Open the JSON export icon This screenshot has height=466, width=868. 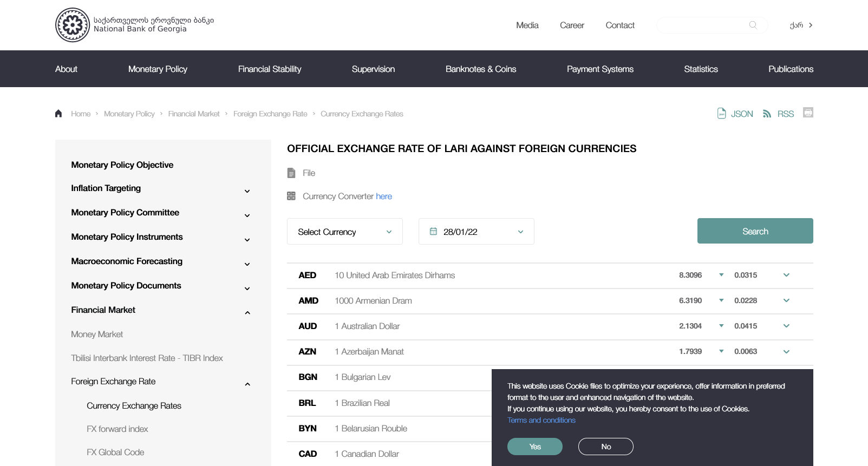click(722, 114)
